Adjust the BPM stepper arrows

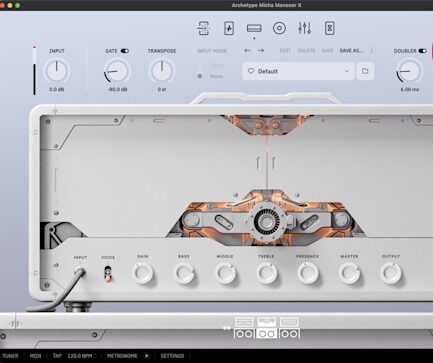(x=96, y=356)
